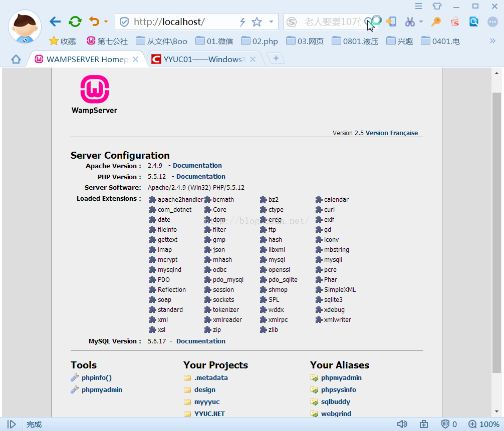The width and height of the screenshot is (504, 431).
Task: Expand more bookmarks with the double chevron
Action: tap(492, 41)
